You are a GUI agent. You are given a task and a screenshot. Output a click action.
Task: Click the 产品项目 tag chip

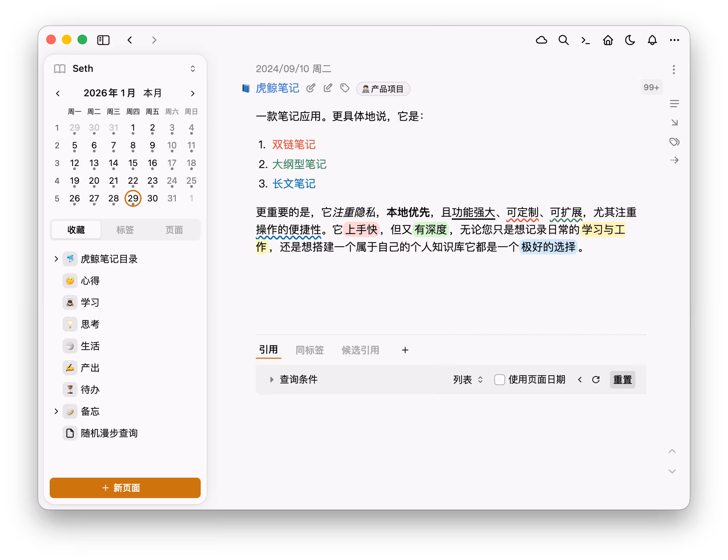point(383,89)
